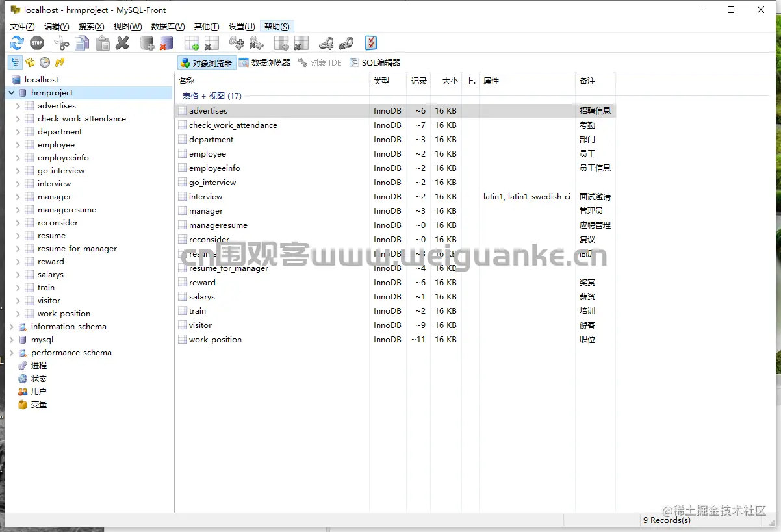Expand the performance_schema database node
This screenshot has width=781, height=532.
(x=12, y=353)
